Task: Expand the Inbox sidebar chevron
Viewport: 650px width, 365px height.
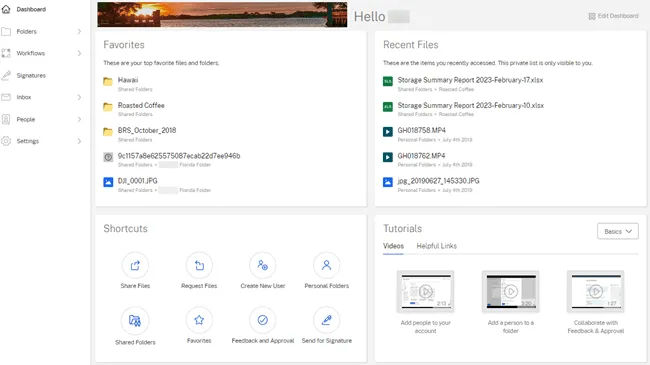Action: pos(79,97)
